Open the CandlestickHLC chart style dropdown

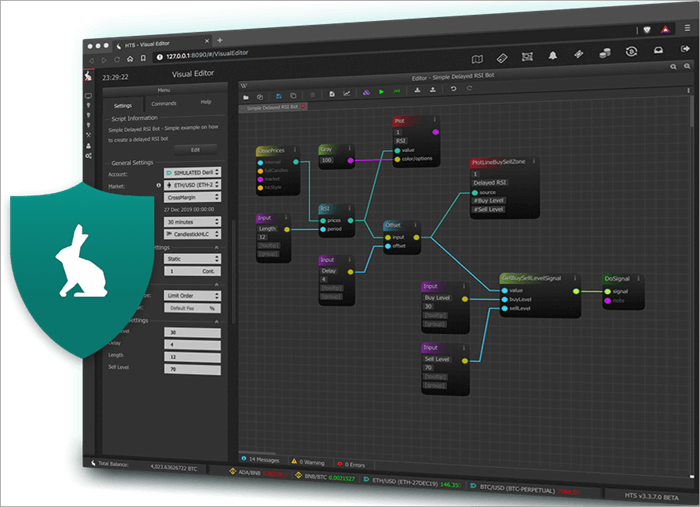tap(192, 234)
